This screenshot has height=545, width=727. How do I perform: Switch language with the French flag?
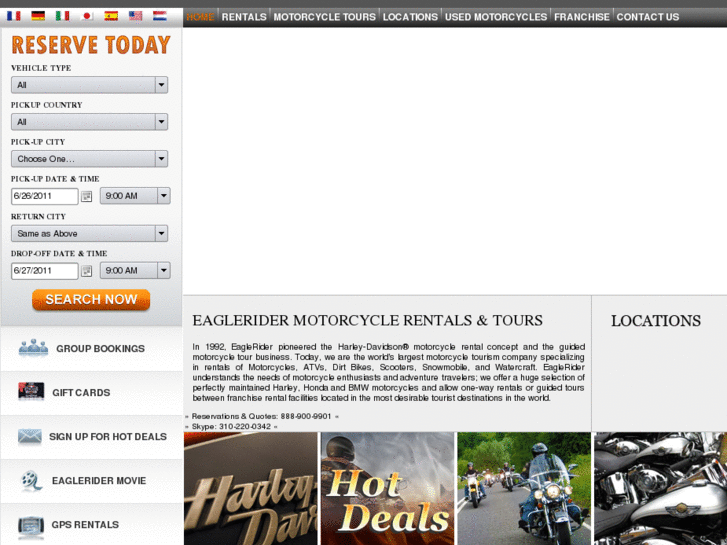tap(14, 16)
